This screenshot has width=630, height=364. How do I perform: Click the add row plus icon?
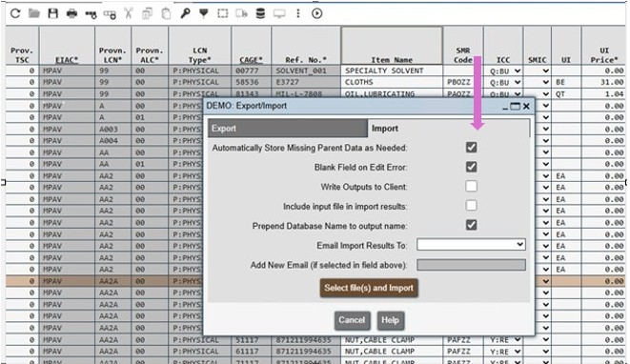(x=110, y=14)
